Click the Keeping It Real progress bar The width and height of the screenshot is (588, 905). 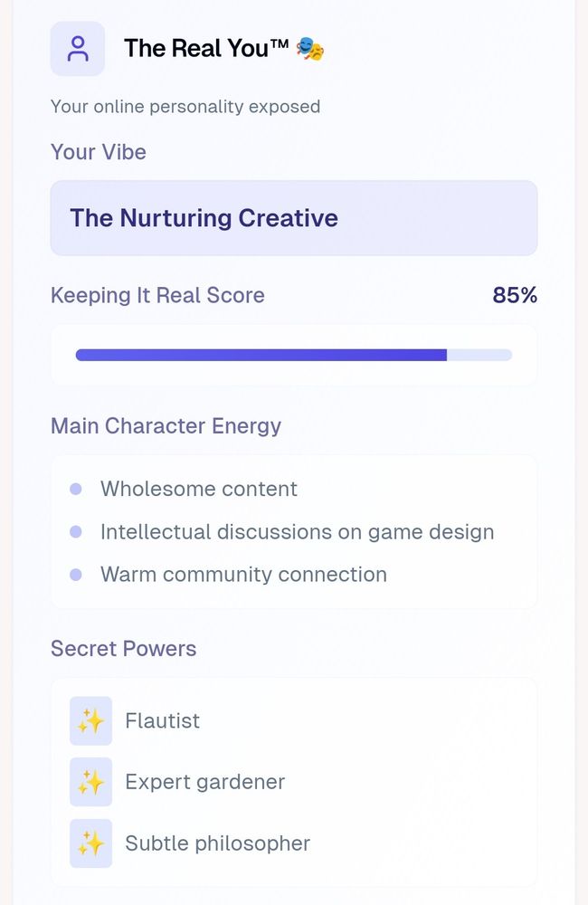(293, 354)
